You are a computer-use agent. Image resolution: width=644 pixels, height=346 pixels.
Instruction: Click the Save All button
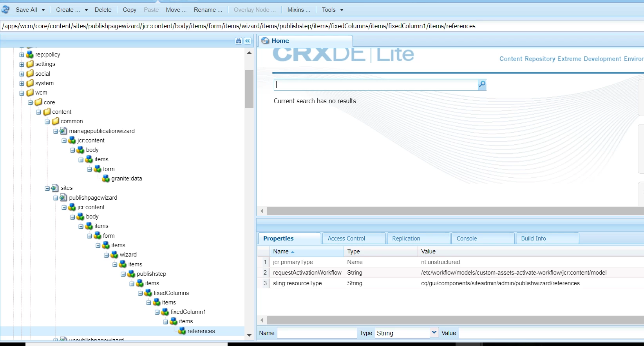coord(26,10)
